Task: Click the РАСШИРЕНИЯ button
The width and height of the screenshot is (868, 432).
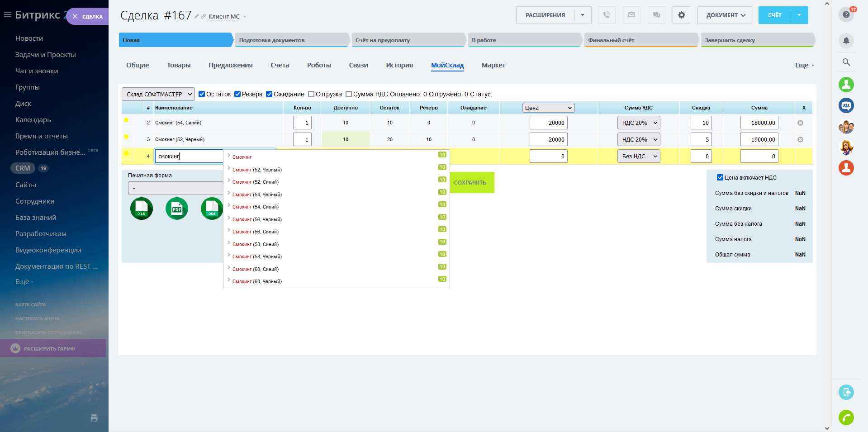Action: pyautogui.click(x=545, y=15)
